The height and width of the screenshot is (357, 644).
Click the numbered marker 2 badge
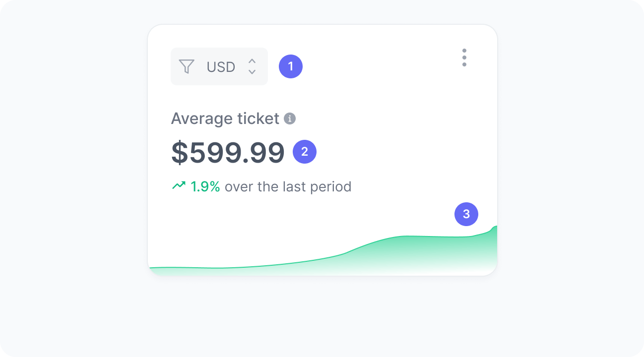[x=306, y=152]
